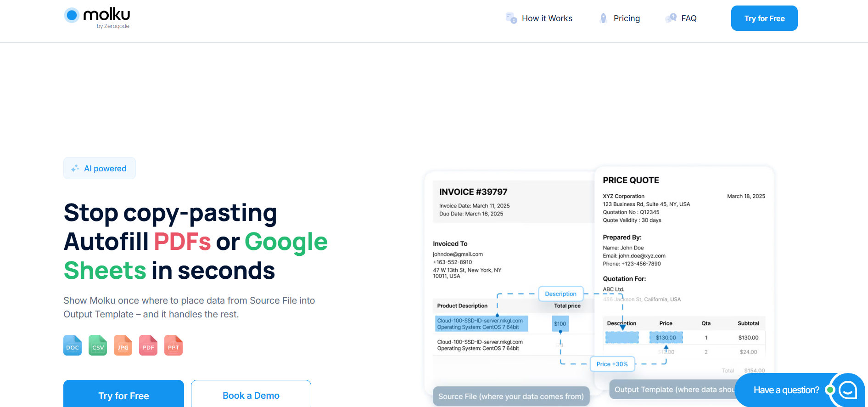868x407 pixels.
Task: Click the PRICE QUOTE heading
Action: pos(631,181)
